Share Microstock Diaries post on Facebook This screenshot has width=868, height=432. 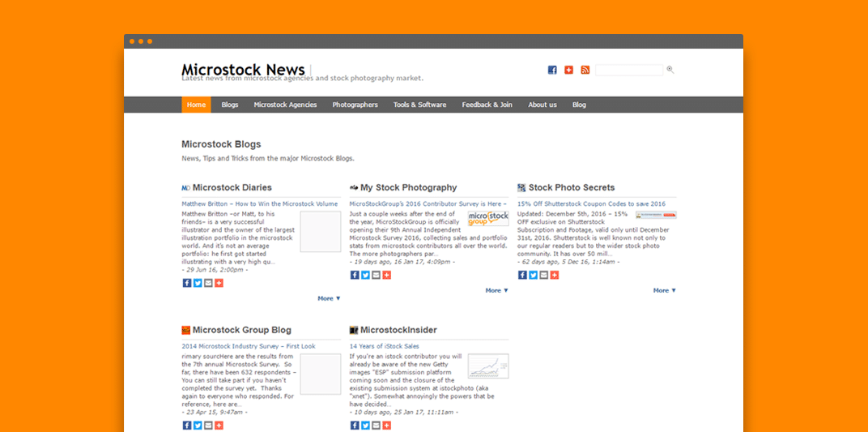pos(187,283)
